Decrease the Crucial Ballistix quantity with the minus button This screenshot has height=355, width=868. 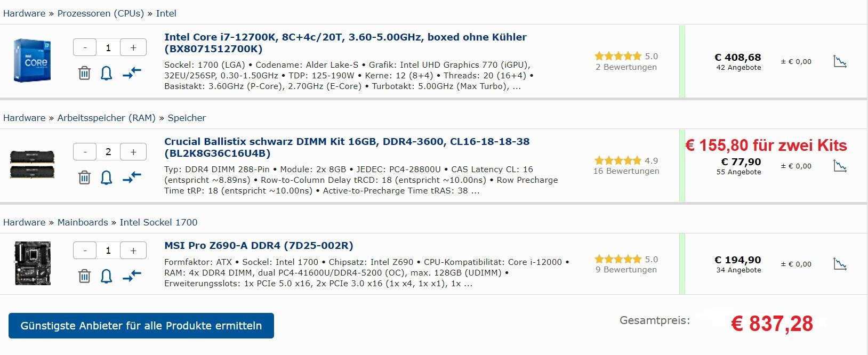pos(85,152)
